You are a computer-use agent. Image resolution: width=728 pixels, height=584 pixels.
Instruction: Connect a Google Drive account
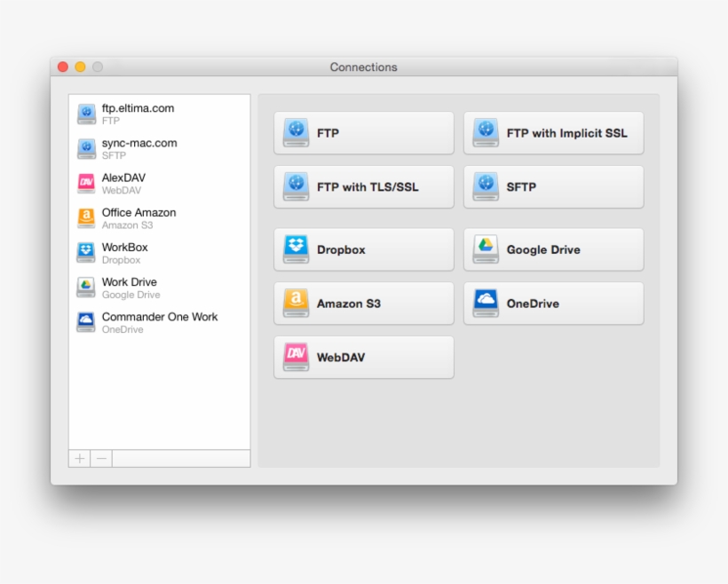coord(553,249)
